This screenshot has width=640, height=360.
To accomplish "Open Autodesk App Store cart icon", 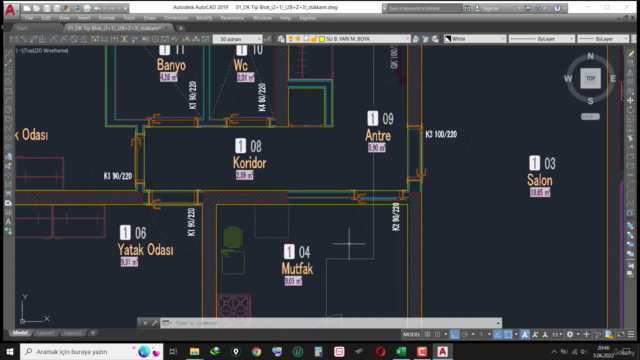I will (x=528, y=8).
